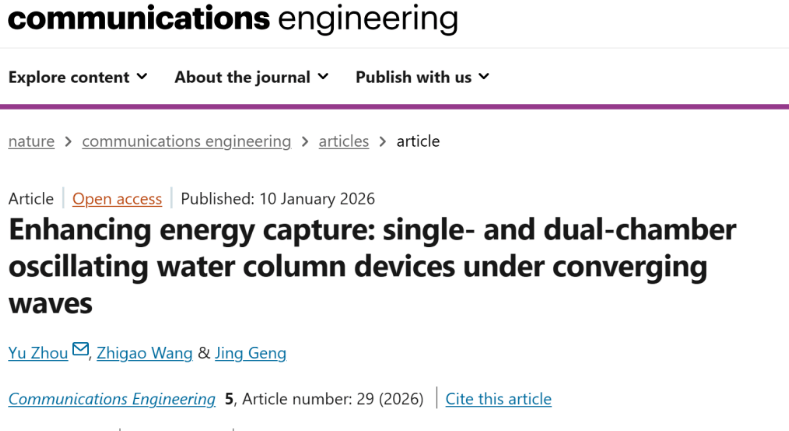Click the italic Communications Engineering journal link
The image size is (789, 431).
tap(112, 399)
